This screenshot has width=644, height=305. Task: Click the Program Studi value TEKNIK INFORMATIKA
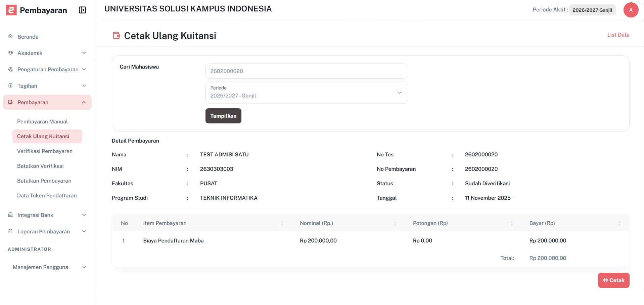[229, 198]
